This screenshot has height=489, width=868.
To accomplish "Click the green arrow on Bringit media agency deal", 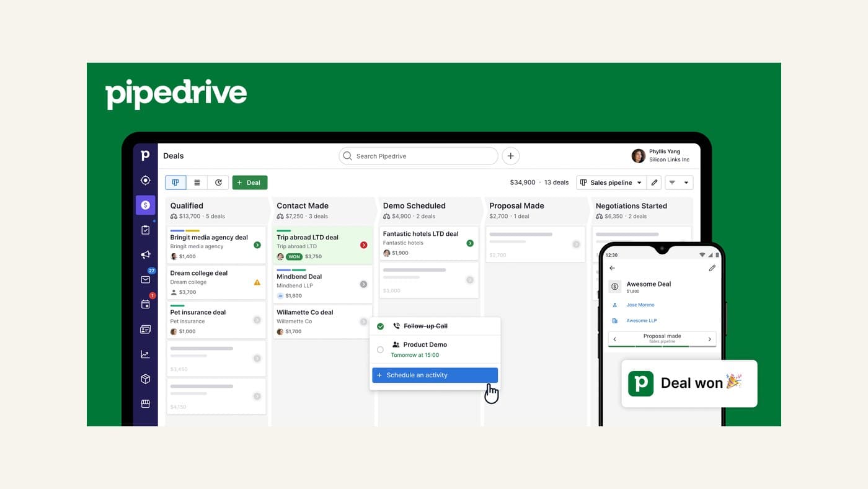I will [257, 245].
